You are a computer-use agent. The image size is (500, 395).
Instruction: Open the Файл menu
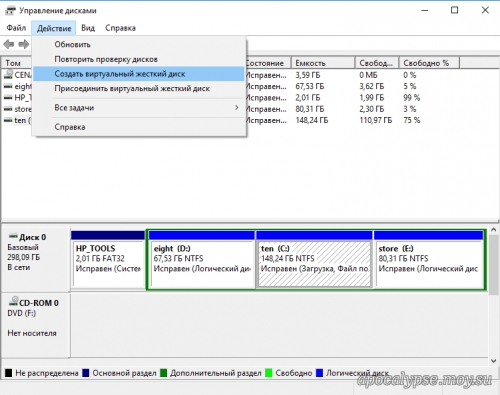pos(16,28)
